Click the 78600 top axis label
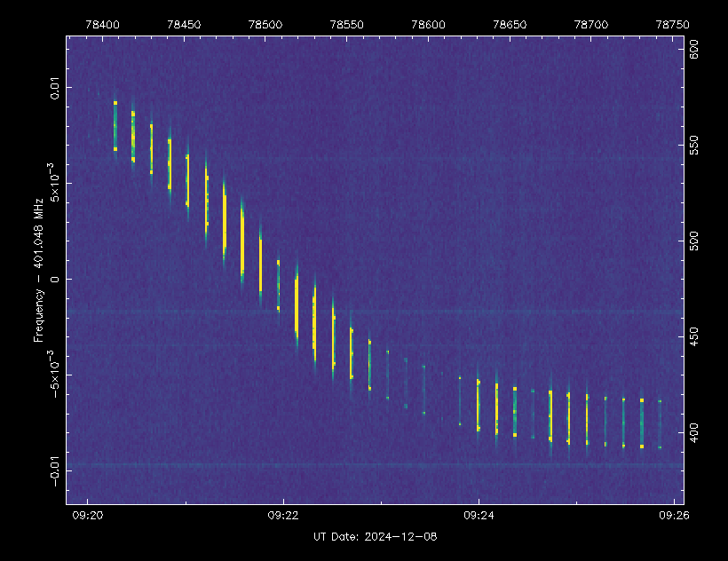Image resolution: width=728 pixels, height=561 pixels. [x=427, y=26]
